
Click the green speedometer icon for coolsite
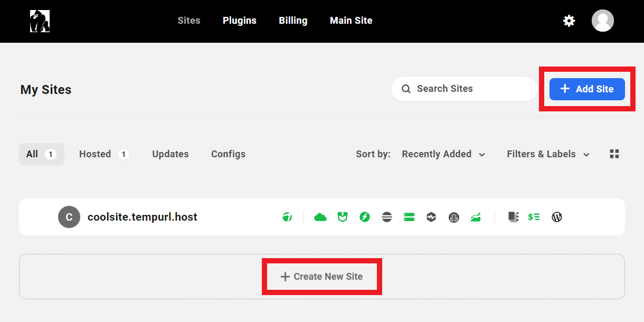(x=287, y=217)
